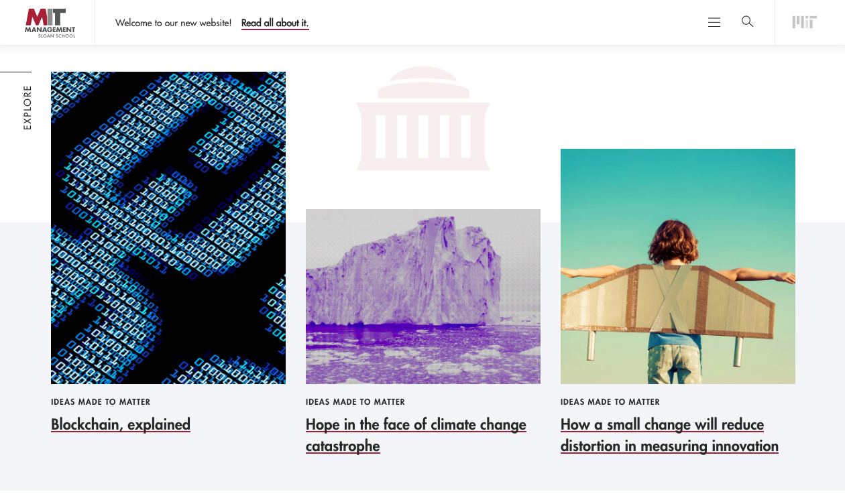Open "How a small change will reduce distortion" article
Screen dimensions: 845x504
point(669,435)
